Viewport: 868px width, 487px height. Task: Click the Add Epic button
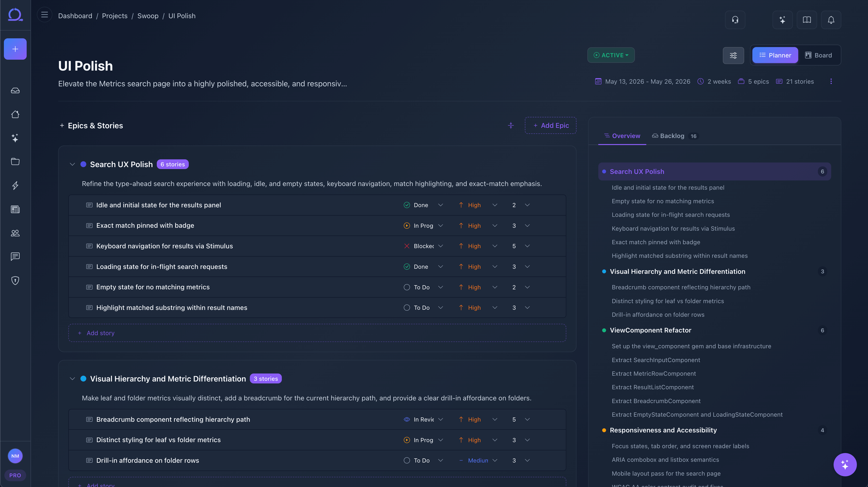coord(551,125)
